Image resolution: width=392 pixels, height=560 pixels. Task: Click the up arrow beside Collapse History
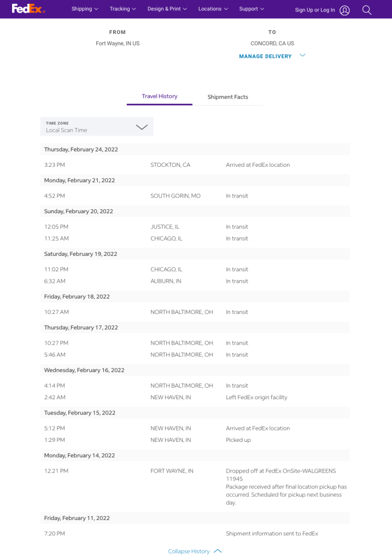pos(218,551)
